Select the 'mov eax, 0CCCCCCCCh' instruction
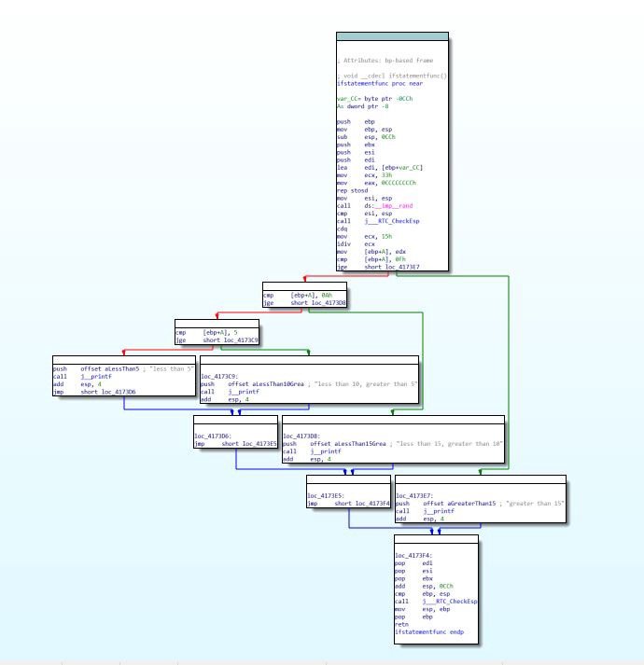644x665 pixels. pos(376,183)
